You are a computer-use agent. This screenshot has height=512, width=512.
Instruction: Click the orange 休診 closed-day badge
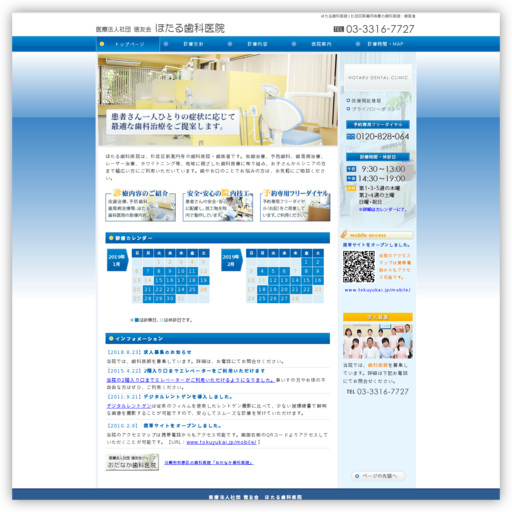point(351,188)
